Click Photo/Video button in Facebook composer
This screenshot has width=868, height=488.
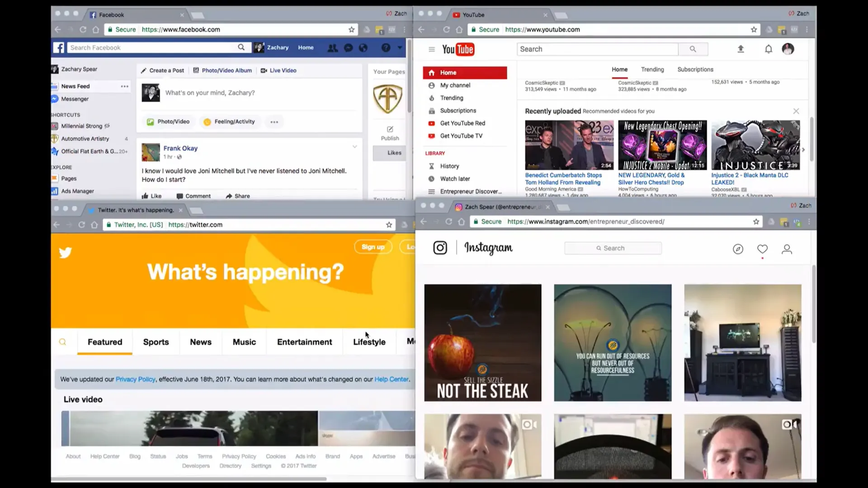tap(168, 122)
